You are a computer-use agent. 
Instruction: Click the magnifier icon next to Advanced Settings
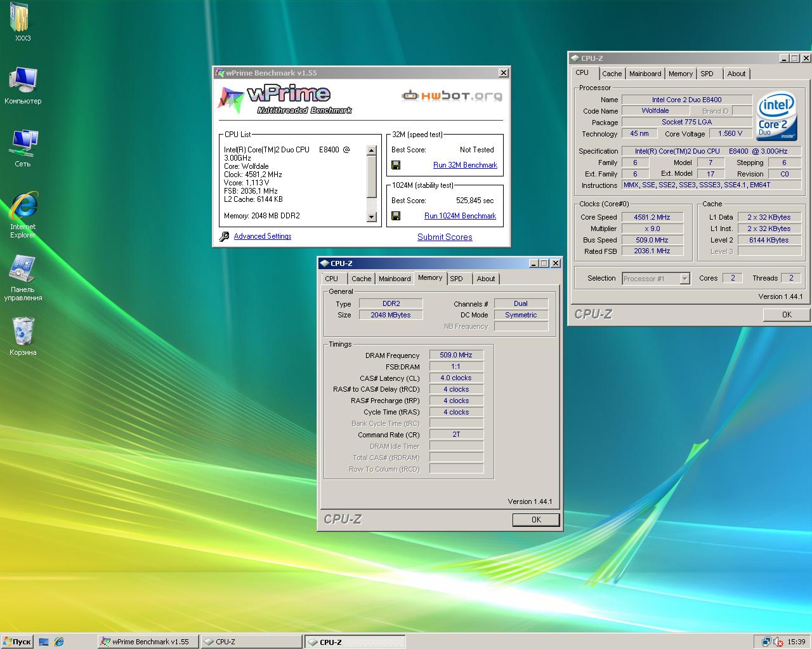coord(224,236)
